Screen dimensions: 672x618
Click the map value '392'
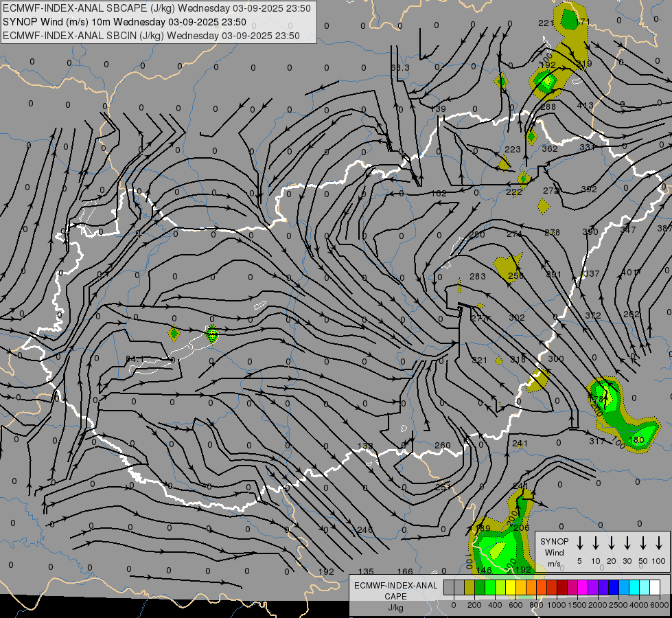coord(589,189)
